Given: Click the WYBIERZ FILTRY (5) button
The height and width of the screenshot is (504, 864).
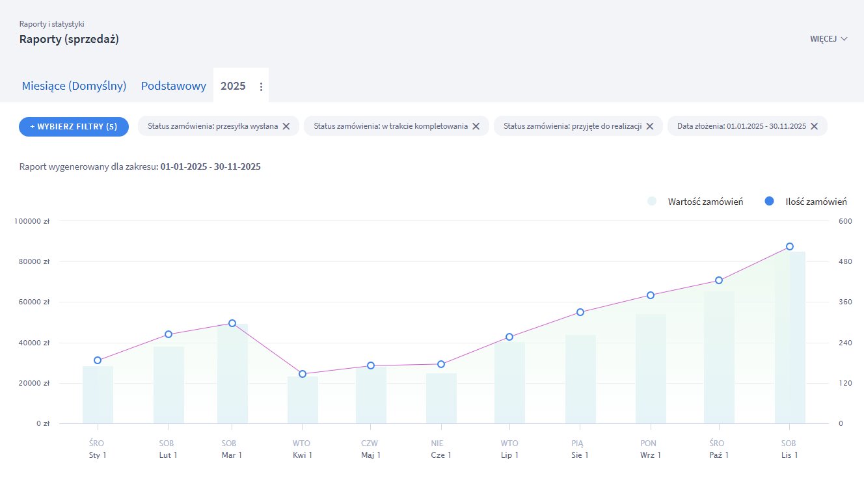Looking at the screenshot, I should [74, 126].
